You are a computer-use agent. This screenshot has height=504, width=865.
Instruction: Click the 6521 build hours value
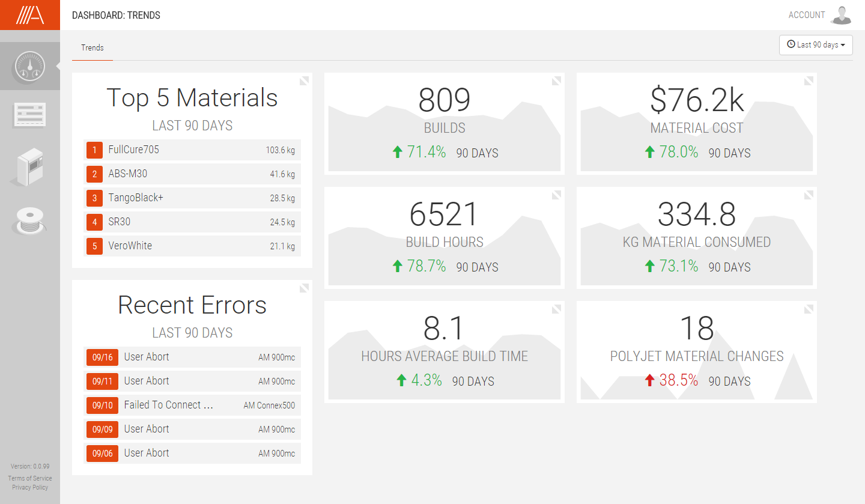(x=445, y=214)
